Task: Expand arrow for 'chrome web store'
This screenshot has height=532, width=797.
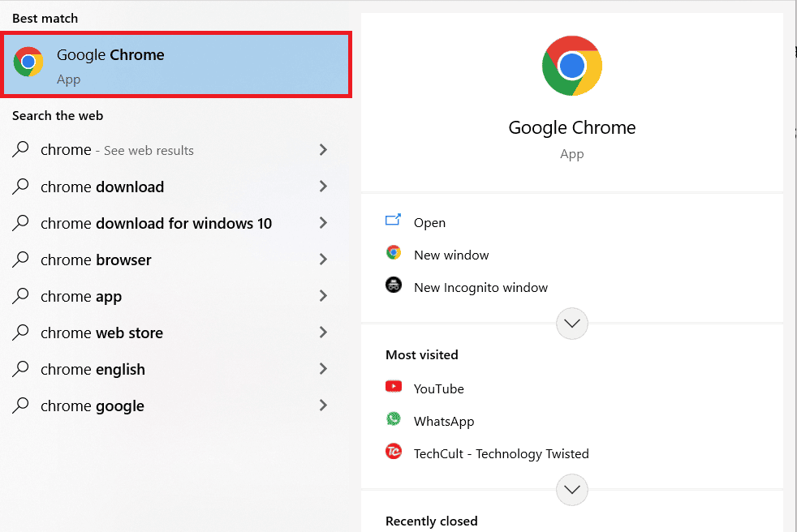Action: pos(323,332)
